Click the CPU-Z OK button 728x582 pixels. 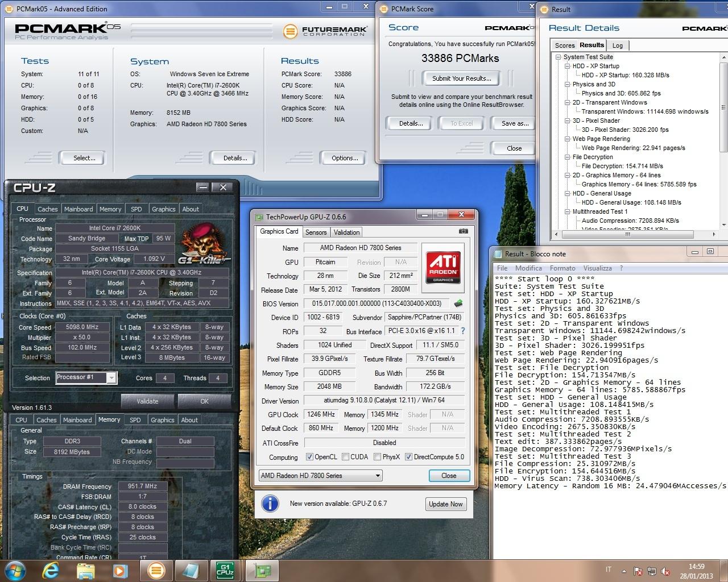[204, 401]
